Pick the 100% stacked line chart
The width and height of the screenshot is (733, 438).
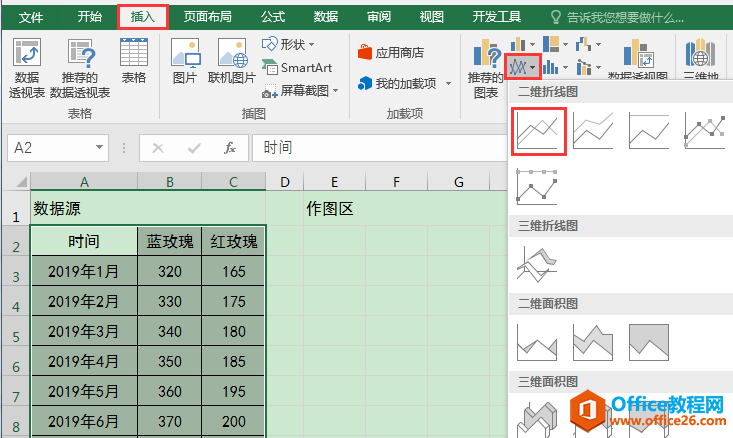coord(649,132)
